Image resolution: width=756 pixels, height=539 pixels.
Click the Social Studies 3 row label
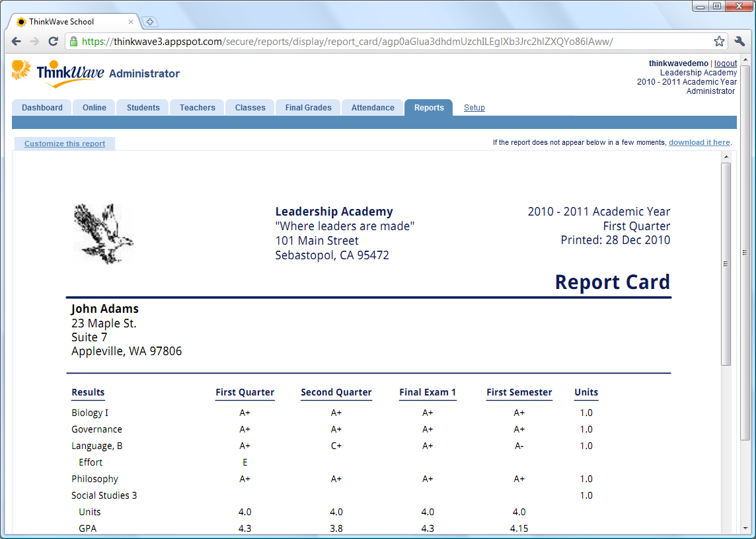click(x=104, y=495)
